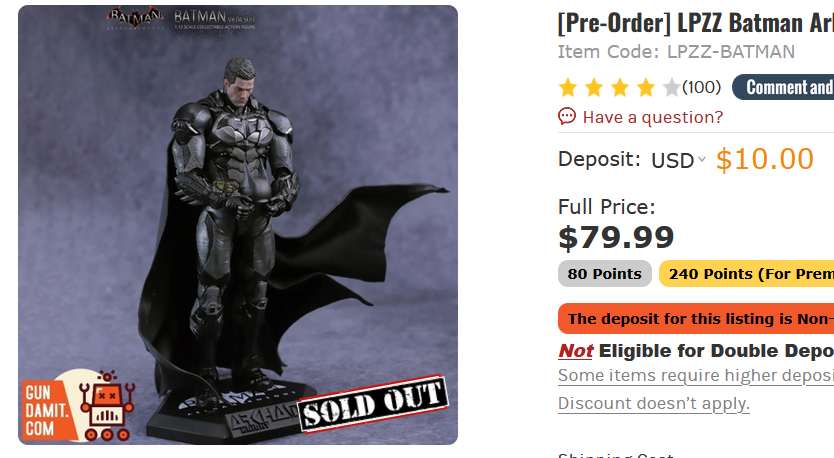
Task: Click the fourth gold rating star
Action: click(646, 87)
